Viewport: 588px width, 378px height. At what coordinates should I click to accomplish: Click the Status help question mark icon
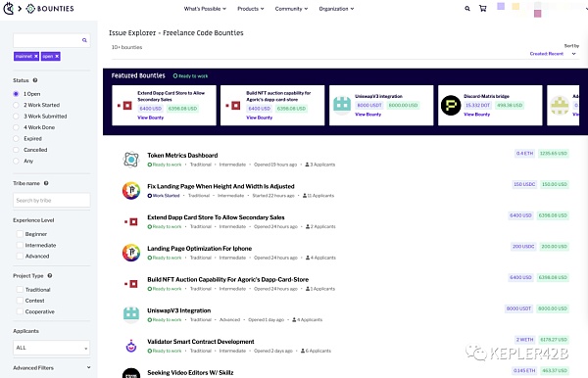point(35,80)
